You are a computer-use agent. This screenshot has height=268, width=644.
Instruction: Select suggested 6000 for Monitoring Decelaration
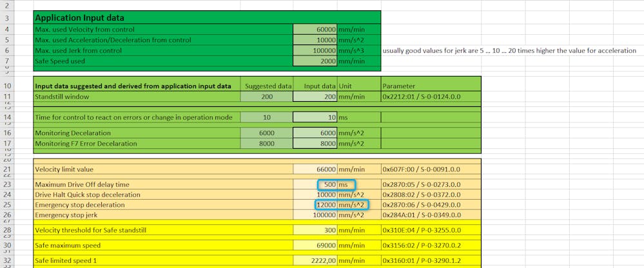click(266, 133)
